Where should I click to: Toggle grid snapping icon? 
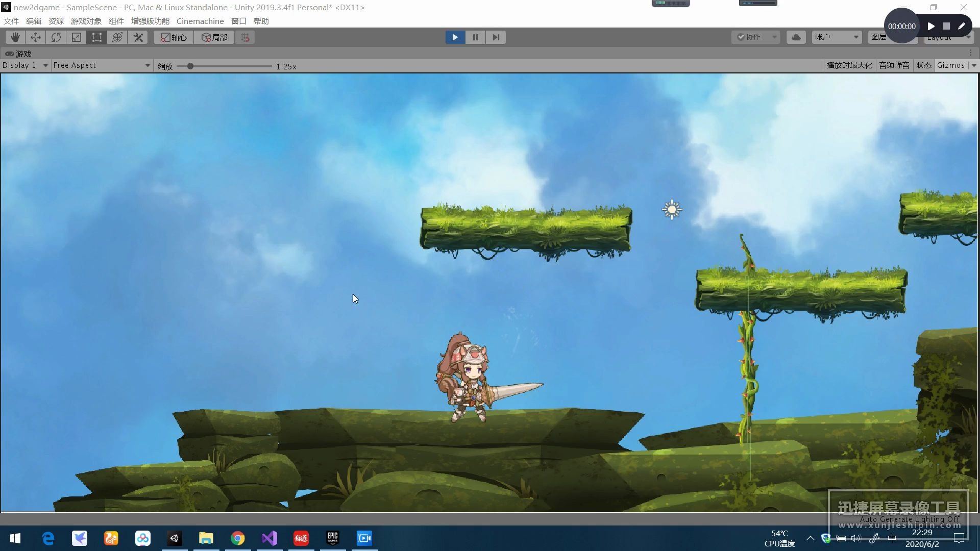point(245,37)
